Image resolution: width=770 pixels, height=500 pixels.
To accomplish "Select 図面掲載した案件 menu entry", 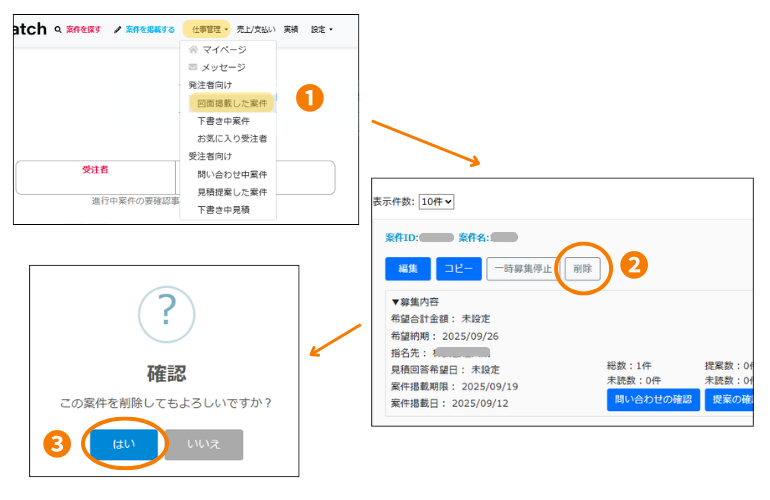I will click(232, 103).
